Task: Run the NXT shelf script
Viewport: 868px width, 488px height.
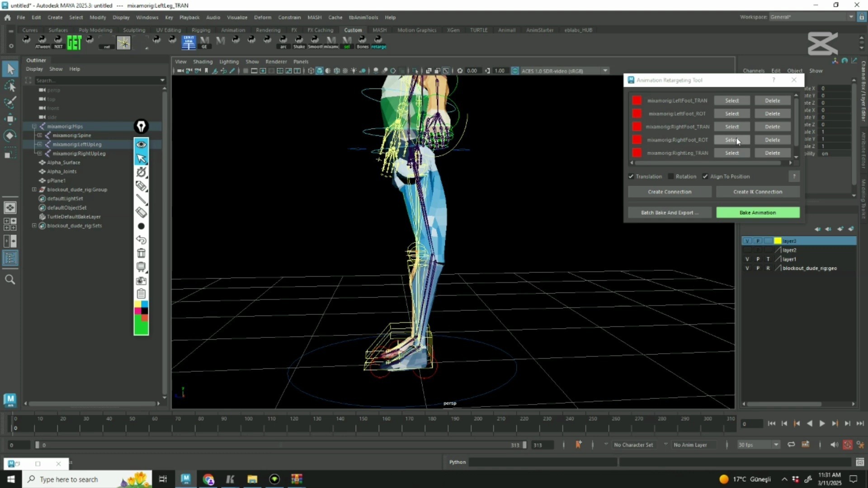Action: pos(58,42)
